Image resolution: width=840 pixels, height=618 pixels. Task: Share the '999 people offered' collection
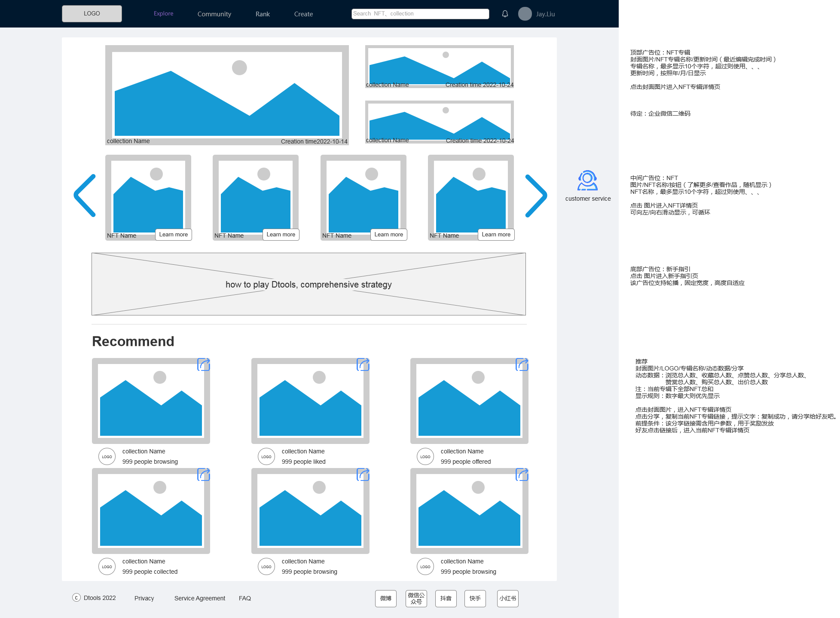[x=522, y=364]
